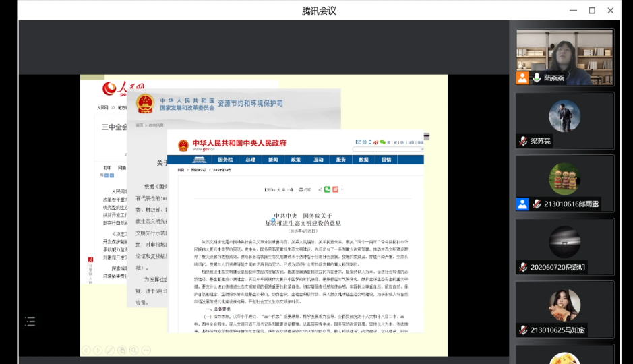Viewport: 633px width, 364px height.
Task: Click the 中华人民共和国中央人民政府 site title
Action: [x=239, y=144]
